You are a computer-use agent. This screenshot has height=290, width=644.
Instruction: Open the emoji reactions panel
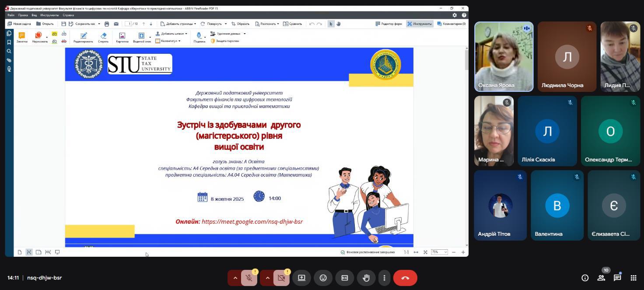[x=323, y=278]
